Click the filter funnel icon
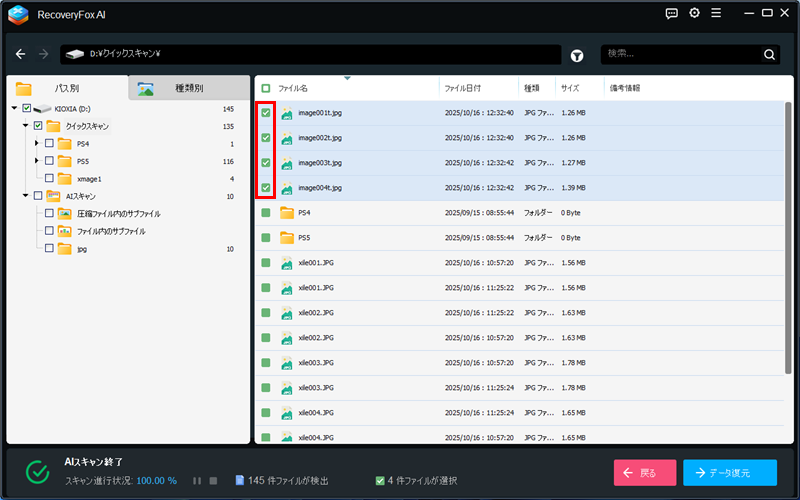The width and height of the screenshot is (800, 500). click(x=578, y=55)
